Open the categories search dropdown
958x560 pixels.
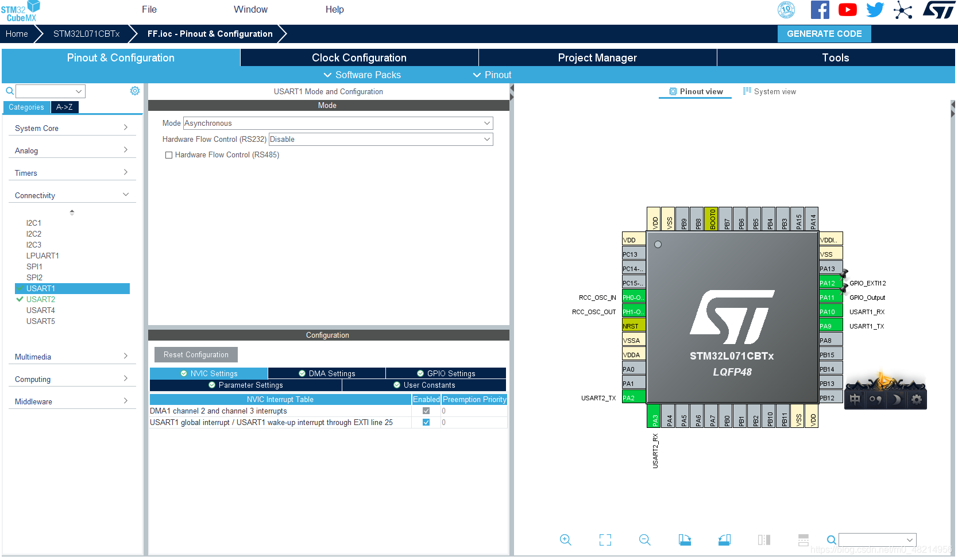51,91
